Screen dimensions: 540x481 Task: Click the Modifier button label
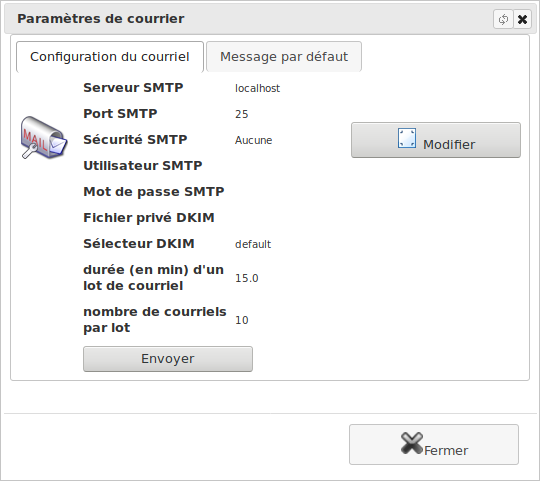pyautogui.click(x=449, y=145)
